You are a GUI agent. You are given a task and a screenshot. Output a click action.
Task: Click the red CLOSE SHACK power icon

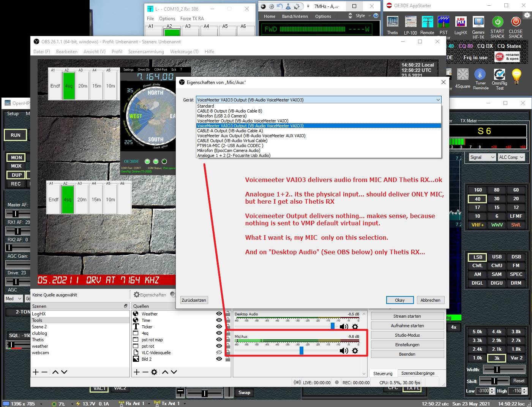pos(516,22)
